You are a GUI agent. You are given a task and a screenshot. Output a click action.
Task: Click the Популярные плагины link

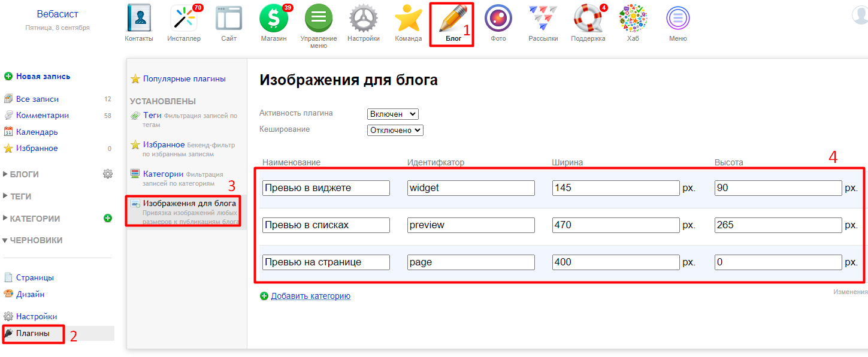pyautogui.click(x=184, y=78)
